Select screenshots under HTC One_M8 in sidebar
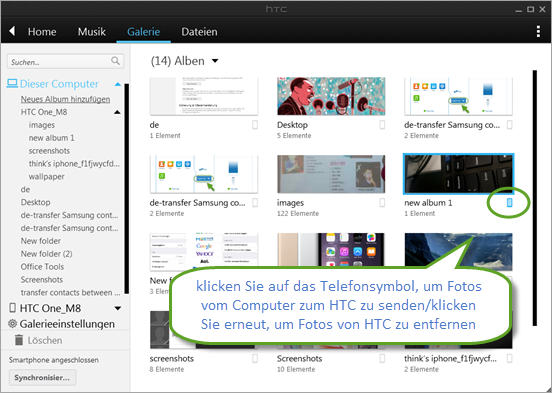Screen dimensions: 552x393 49,151
